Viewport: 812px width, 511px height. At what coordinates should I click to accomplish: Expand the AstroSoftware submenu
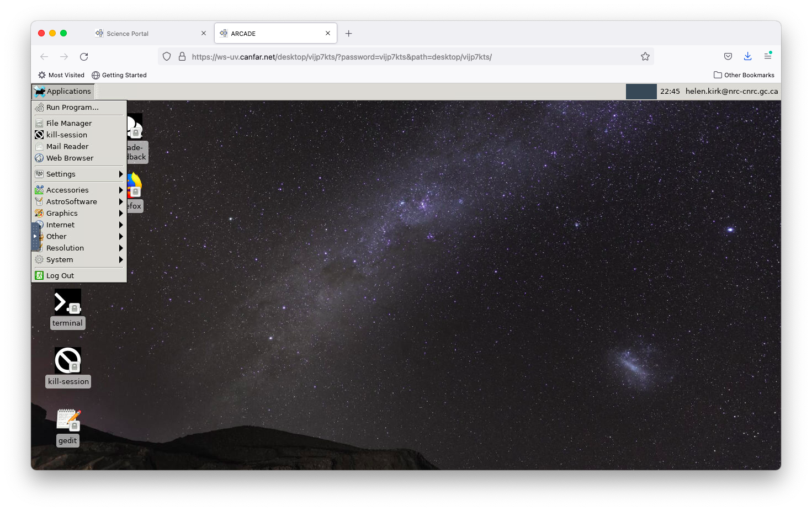[78, 201]
